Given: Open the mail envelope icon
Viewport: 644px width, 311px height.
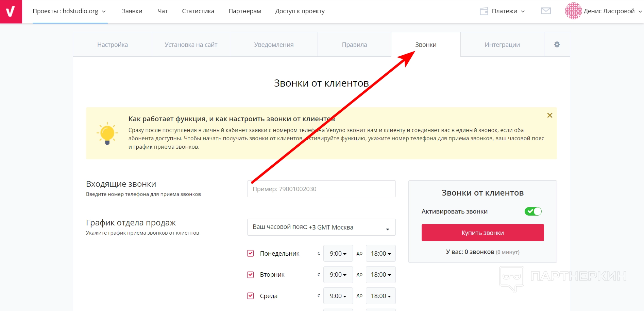Looking at the screenshot, I should (x=546, y=11).
